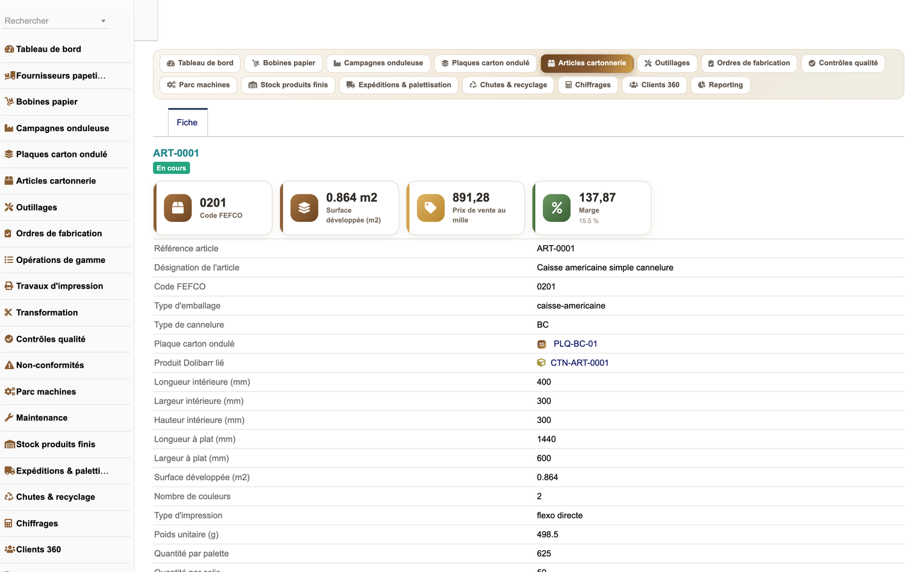
Task: Open Expéditions & palettisation top nav button
Action: point(399,85)
